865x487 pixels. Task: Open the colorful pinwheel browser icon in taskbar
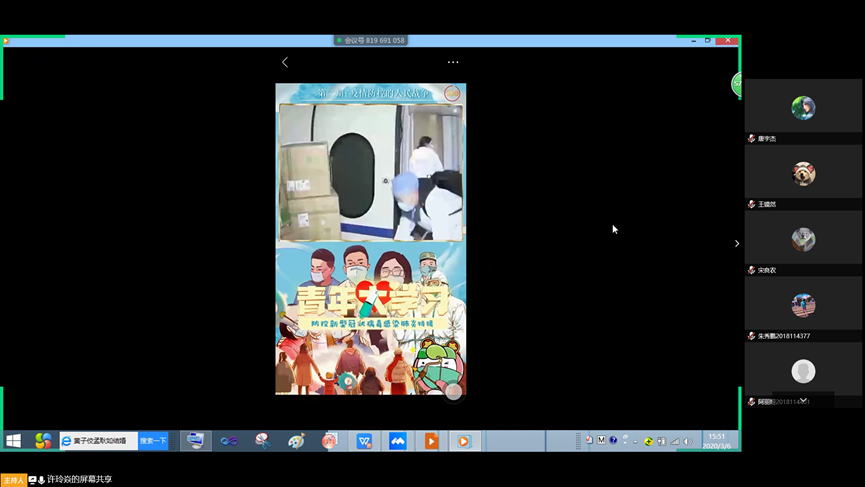point(43,441)
